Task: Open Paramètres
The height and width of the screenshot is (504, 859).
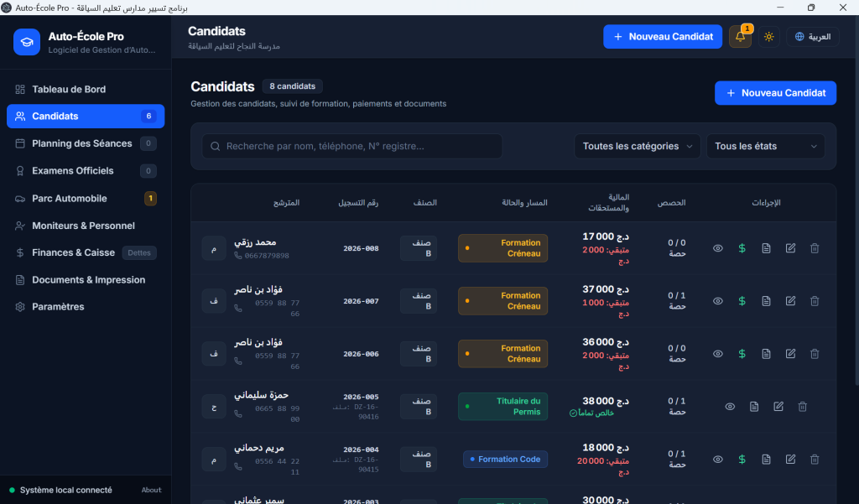Action: pyautogui.click(x=86, y=307)
